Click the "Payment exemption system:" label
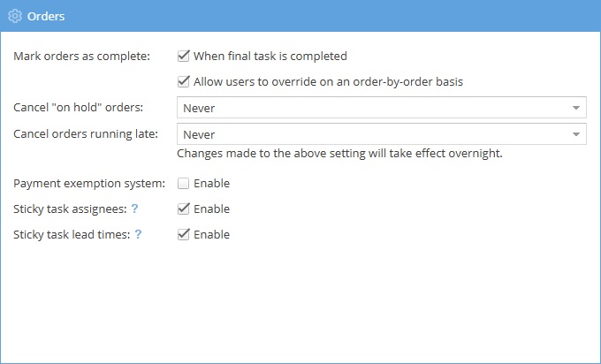601x364 pixels. pos(89,184)
